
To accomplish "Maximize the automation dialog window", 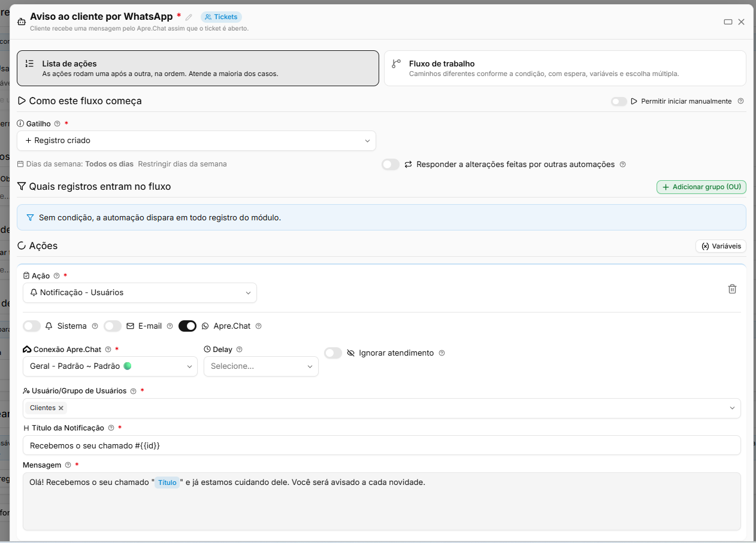I will coord(728,22).
